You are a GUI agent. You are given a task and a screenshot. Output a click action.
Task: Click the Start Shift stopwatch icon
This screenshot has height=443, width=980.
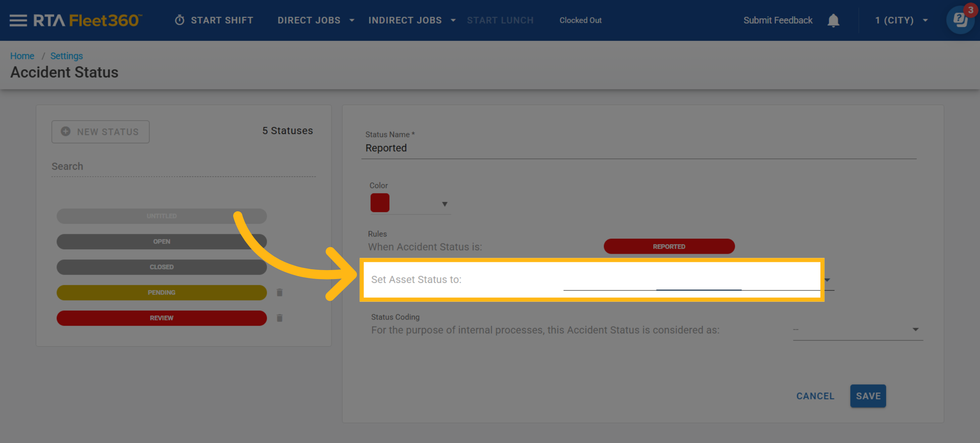tap(180, 20)
